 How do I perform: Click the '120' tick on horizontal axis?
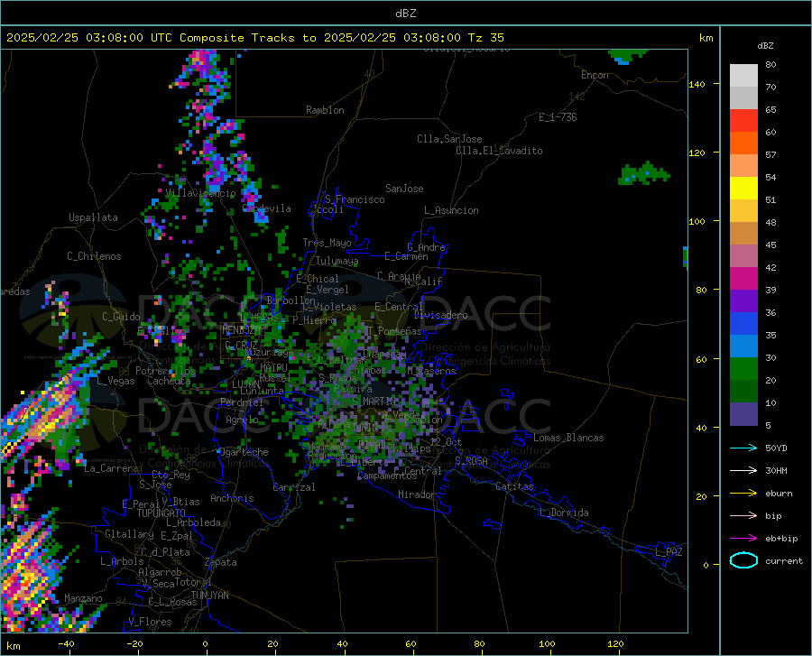[x=615, y=643]
